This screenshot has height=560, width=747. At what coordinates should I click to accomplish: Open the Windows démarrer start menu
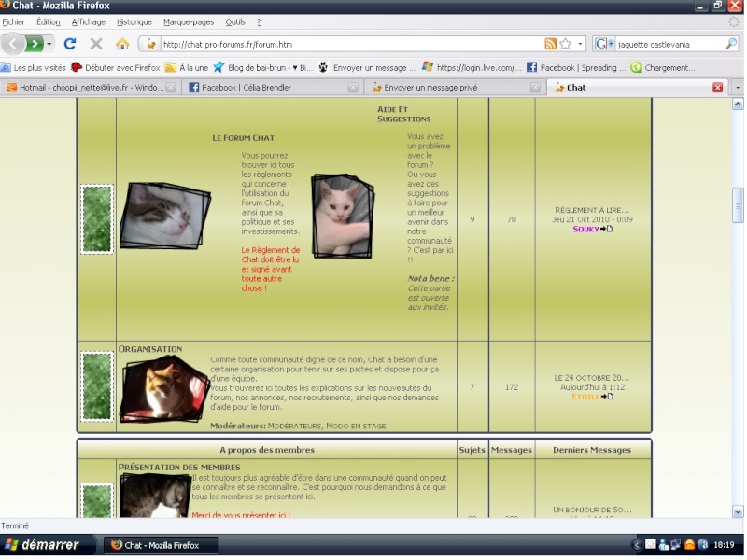[x=47, y=545]
